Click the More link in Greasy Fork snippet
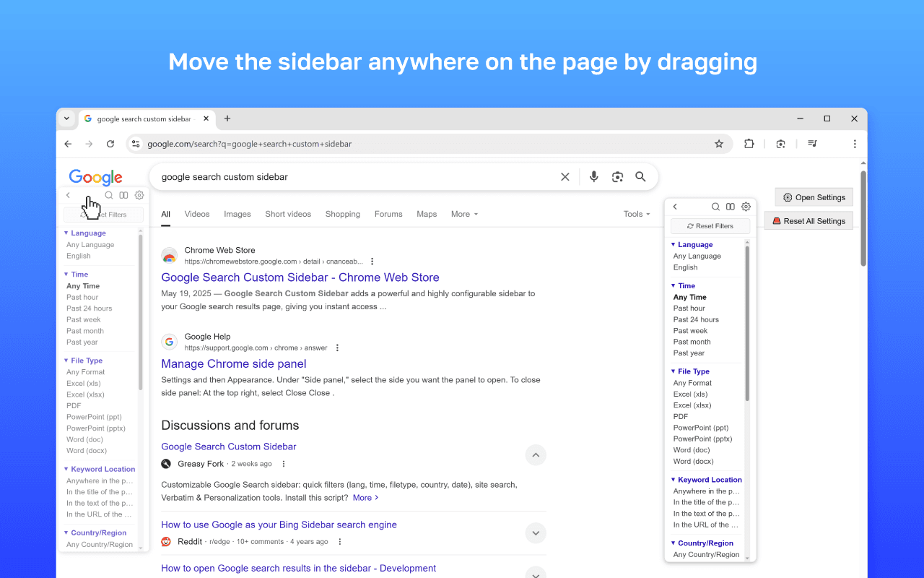The width and height of the screenshot is (924, 578). pos(365,498)
